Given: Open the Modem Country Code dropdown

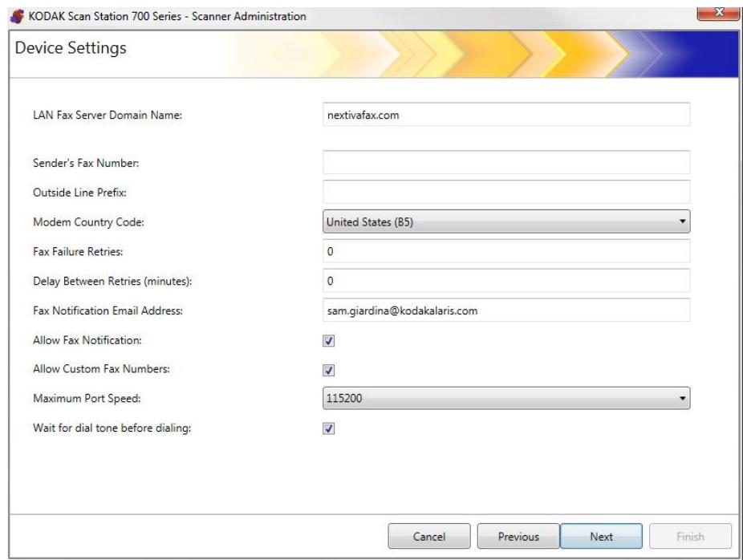Looking at the screenshot, I should (506, 221).
